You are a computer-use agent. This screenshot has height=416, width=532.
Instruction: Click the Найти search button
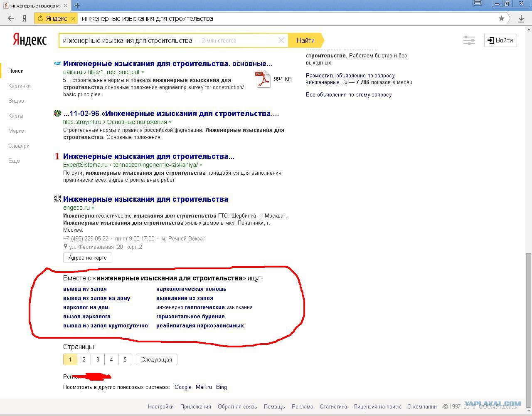coord(305,40)
